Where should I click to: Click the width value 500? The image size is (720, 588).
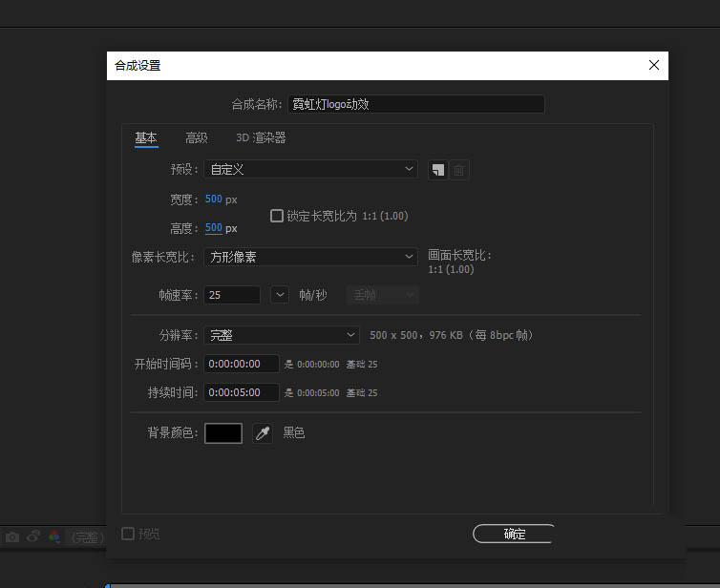tap(214, 199)
